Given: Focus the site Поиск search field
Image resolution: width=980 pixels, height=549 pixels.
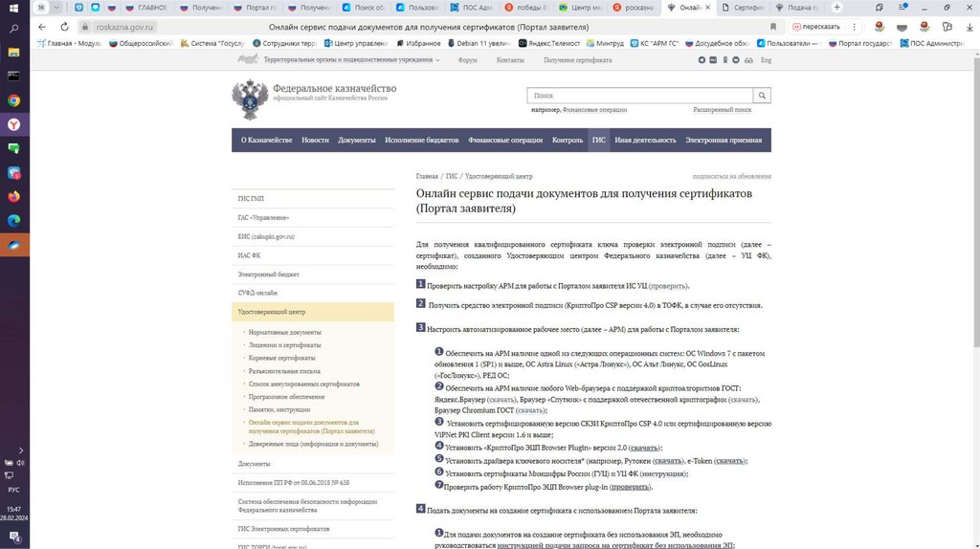Looking at the screenshot, I should (639, 96).
